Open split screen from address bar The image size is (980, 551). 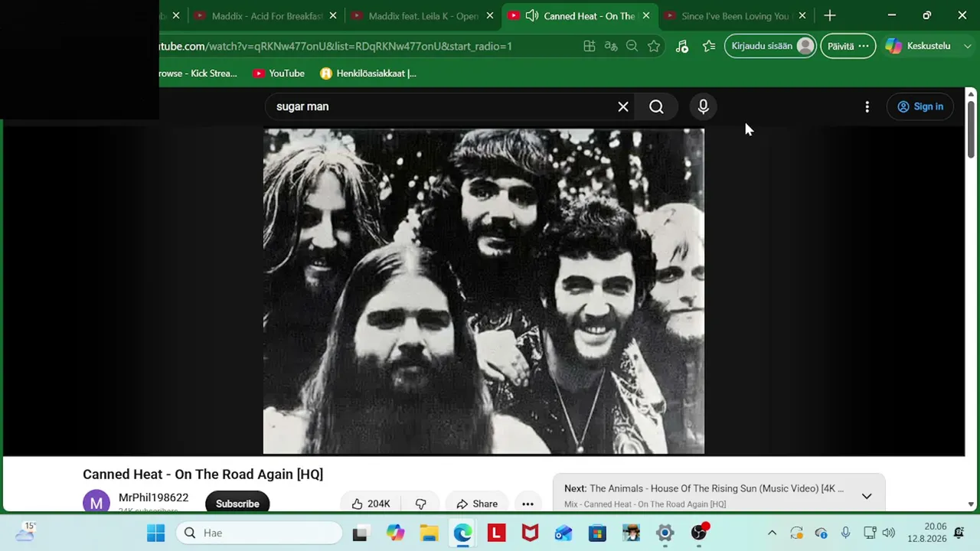click(590, 47)
